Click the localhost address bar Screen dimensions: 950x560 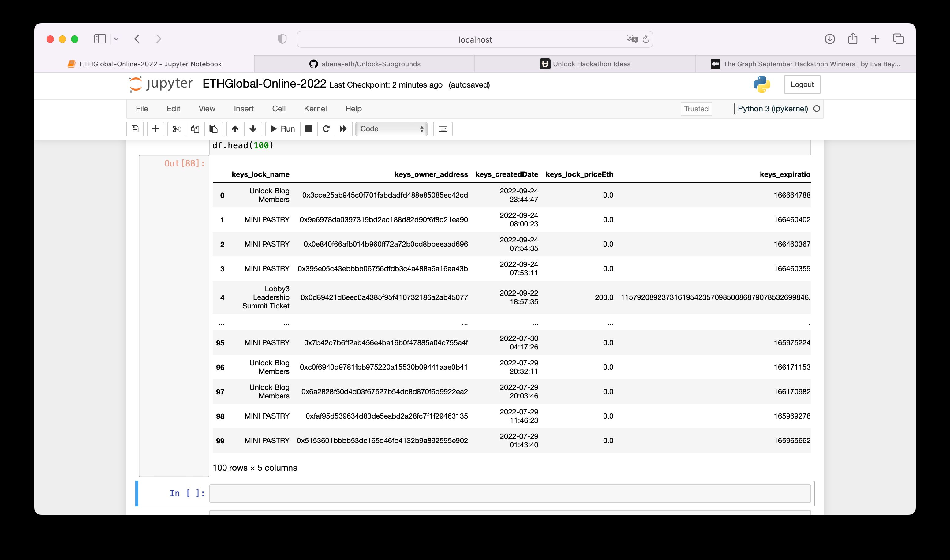coord(475,39)
